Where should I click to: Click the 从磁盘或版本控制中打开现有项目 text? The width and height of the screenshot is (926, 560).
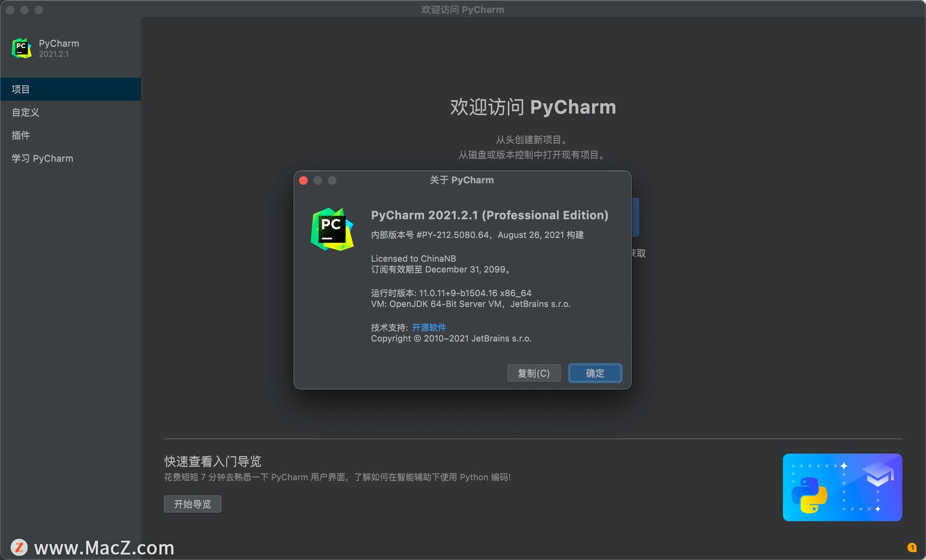(532, 155)
